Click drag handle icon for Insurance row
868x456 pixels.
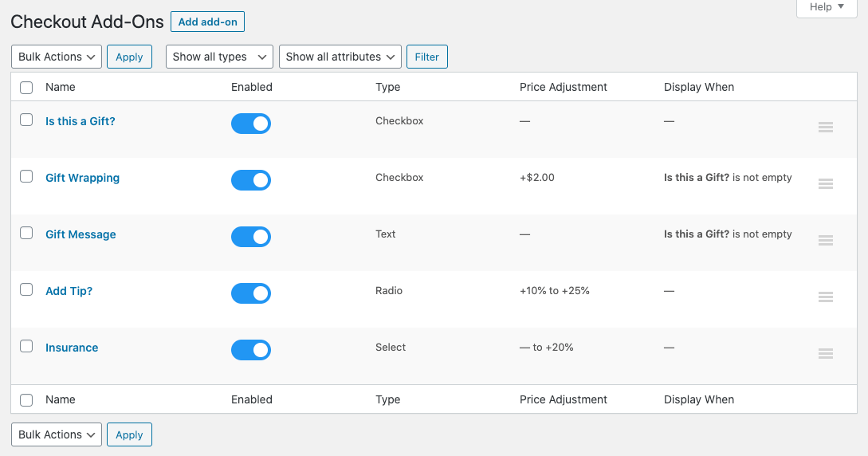click(x=826, y=353)
